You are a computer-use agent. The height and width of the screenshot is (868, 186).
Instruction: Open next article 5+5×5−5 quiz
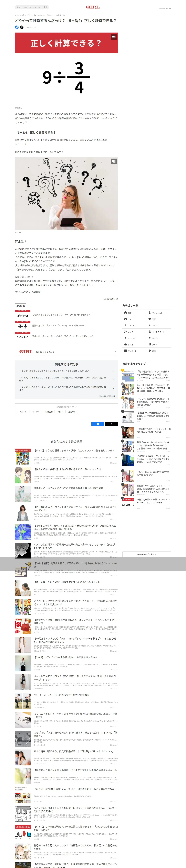click(63, 336)
